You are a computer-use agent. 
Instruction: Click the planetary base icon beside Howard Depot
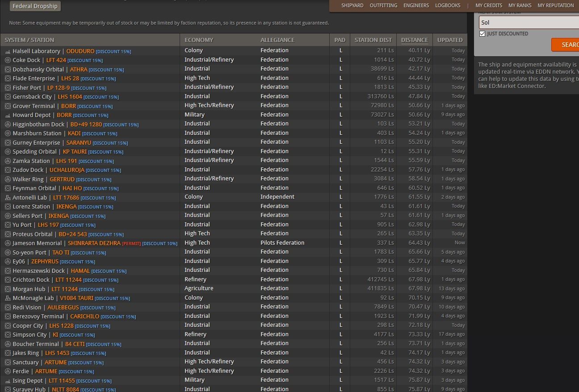8,115
